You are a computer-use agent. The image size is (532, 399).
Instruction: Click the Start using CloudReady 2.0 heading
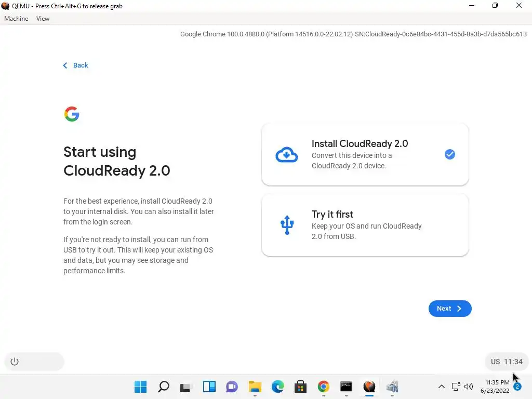(x=117, y=161)
